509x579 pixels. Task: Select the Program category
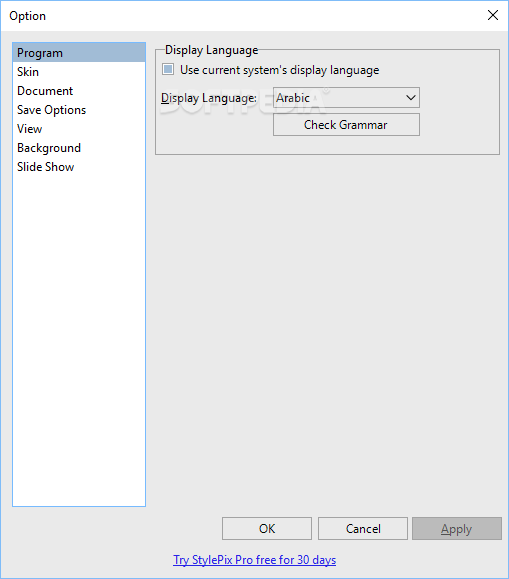[79, 53]
